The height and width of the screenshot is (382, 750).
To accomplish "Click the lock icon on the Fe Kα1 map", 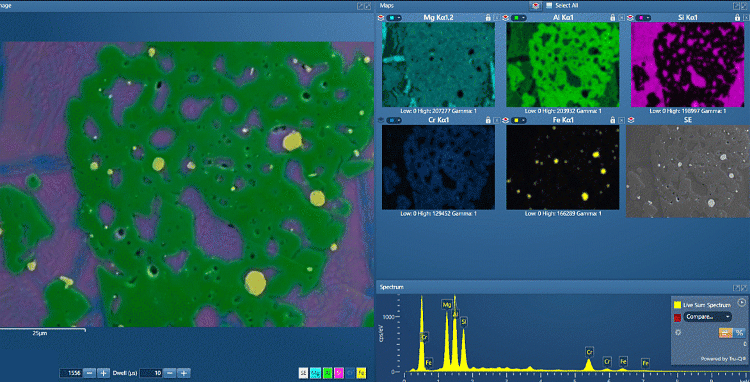I will (x=612, y=120).
